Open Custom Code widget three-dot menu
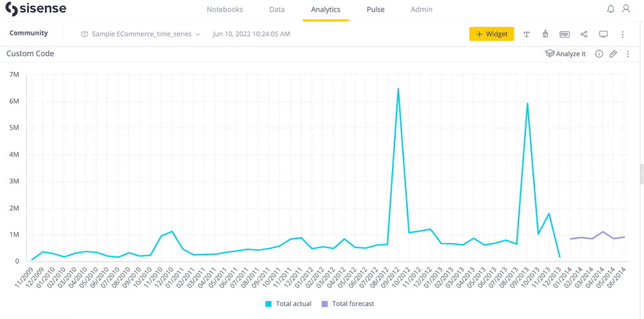Image resolution: width=644 pixels, height=319 pixels. pyautogui.click(x=628, y=54)
